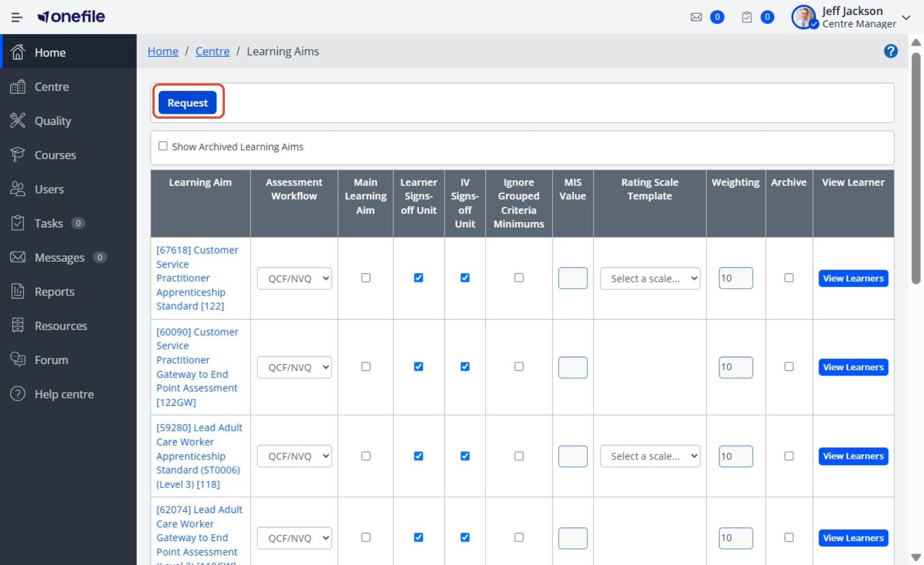Click the Quality tools icon in sidebar
Viewport: 924px width, 565px height.
tap(18, 120)
